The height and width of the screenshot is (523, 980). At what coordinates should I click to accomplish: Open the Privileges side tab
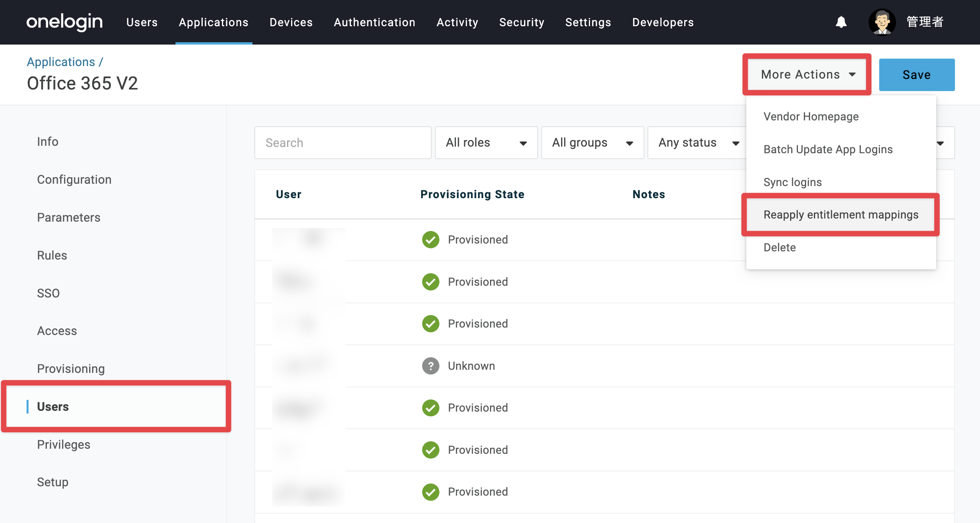point(64,444)
